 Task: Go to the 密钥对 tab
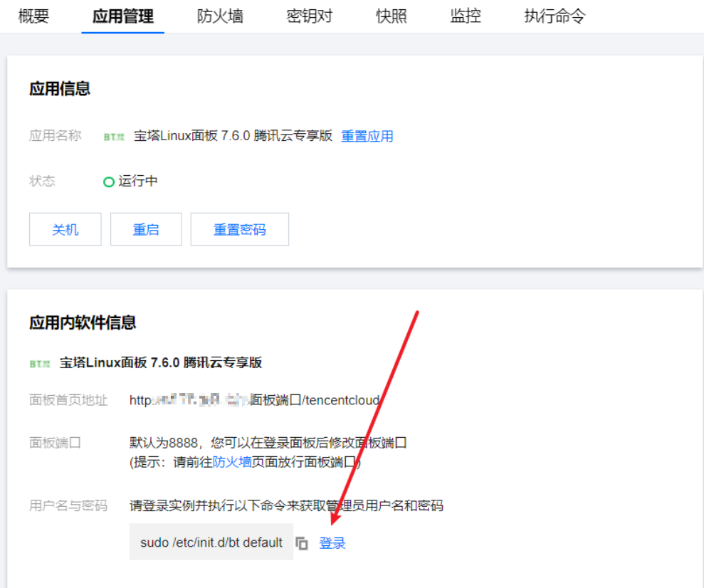(310, 16)
